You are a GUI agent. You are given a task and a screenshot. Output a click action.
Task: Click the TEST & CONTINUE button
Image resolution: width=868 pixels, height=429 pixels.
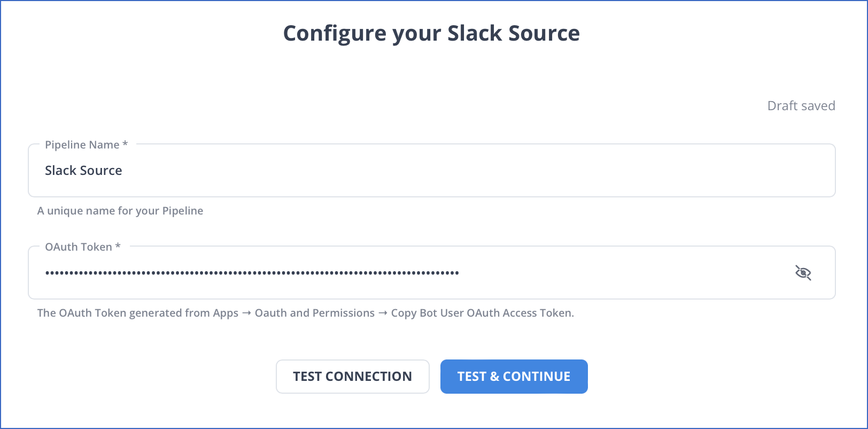pos(514,377)
